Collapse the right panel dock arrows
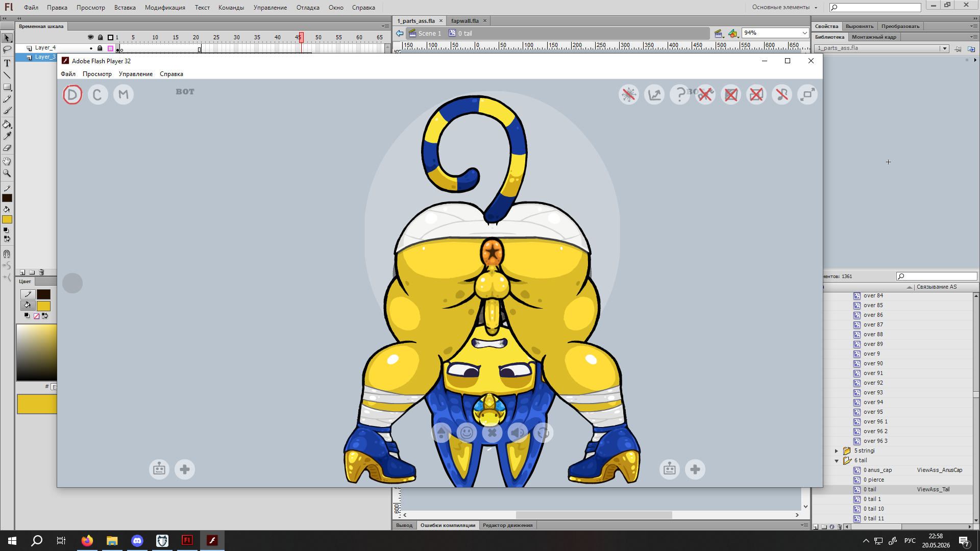 tap(974, 18)
